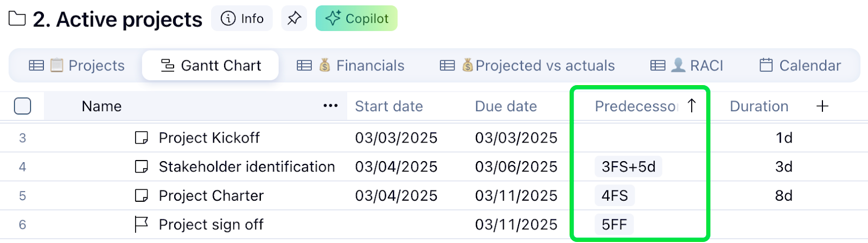Open the Projected vs actuals tab
Screen dimensions: 868x243
coord(527,66)
